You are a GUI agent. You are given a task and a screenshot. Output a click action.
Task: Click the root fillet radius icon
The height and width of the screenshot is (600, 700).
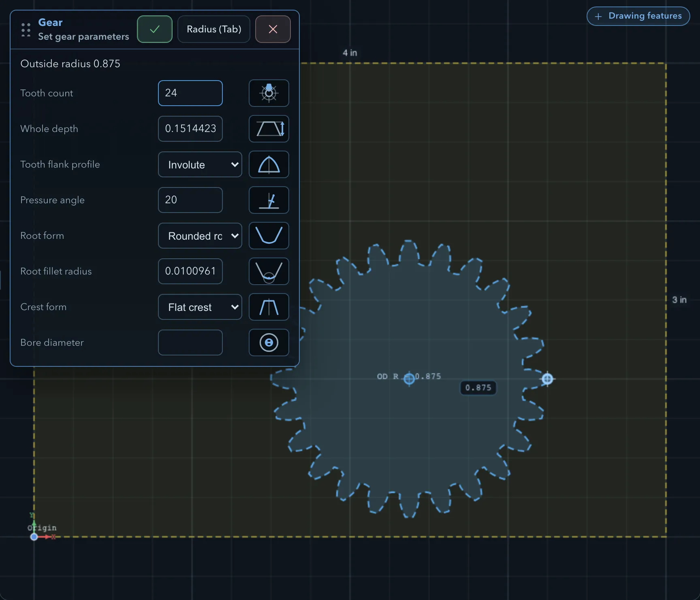pos(269,271)
